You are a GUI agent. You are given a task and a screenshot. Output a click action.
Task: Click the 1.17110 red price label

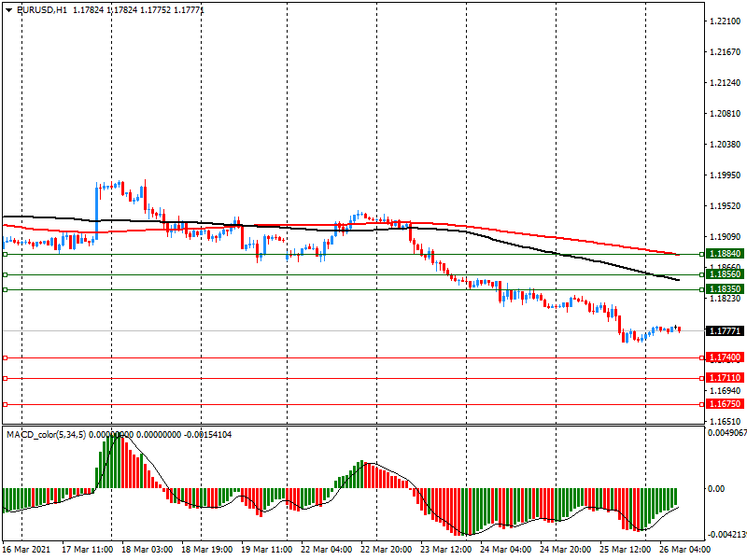(x=725, y=378)
